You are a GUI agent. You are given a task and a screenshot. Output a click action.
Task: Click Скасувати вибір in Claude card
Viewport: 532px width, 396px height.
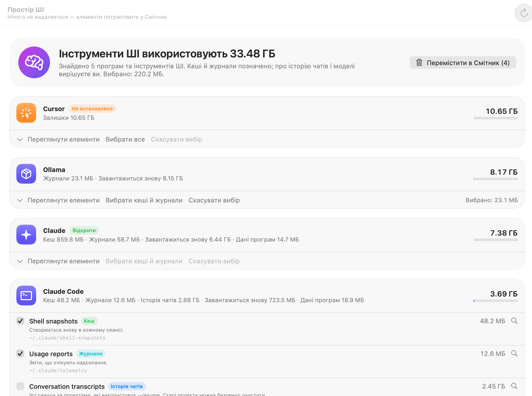(x=214, y=261)
